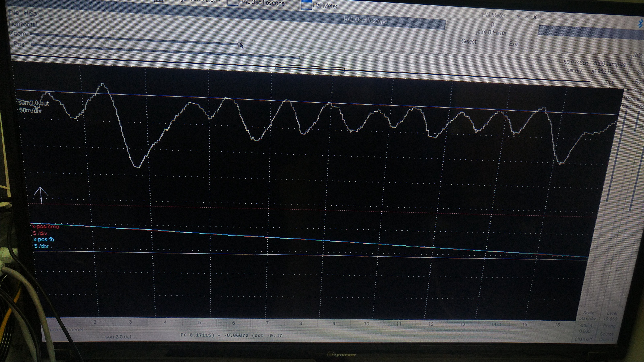
Task: Click the Select button in Hal Meter
Action: pyautogui.click(x=469, y=41)
